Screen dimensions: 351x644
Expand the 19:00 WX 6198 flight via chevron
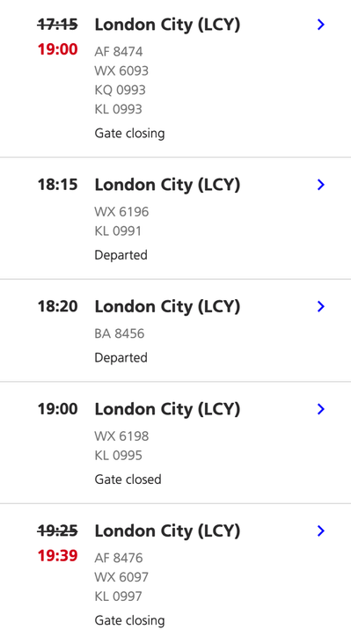[x=321, y=409]
